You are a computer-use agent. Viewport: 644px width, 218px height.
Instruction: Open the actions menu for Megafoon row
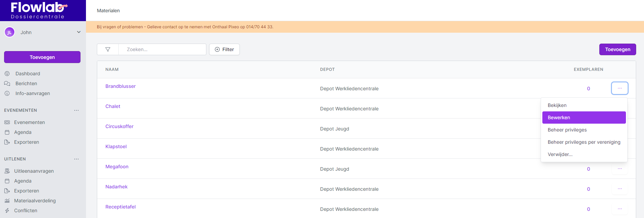619,169
